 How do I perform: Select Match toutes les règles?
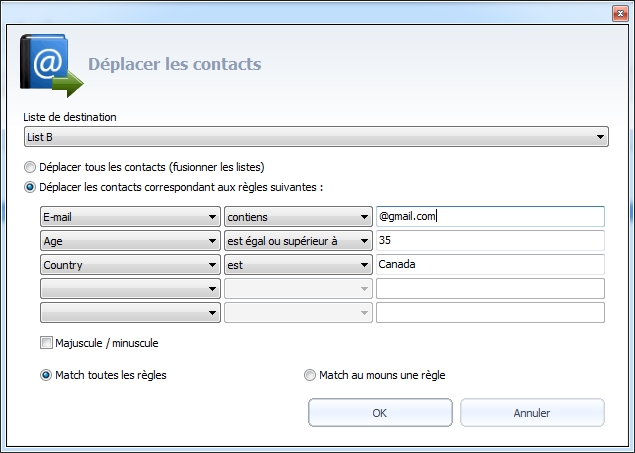[46, 375]
